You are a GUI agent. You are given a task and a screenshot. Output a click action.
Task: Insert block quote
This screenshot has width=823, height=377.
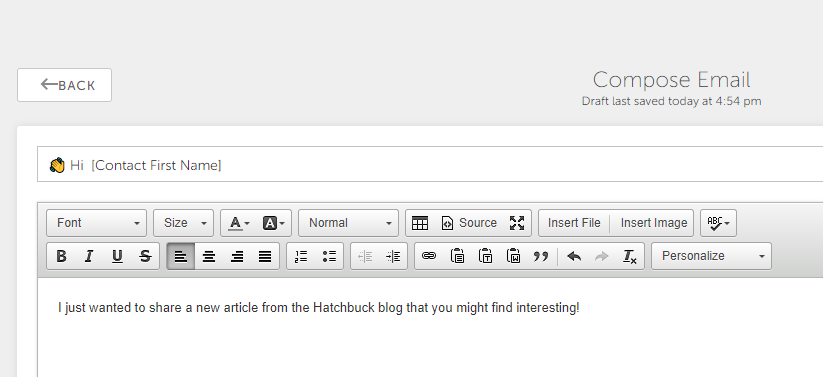tap(541, 256)
